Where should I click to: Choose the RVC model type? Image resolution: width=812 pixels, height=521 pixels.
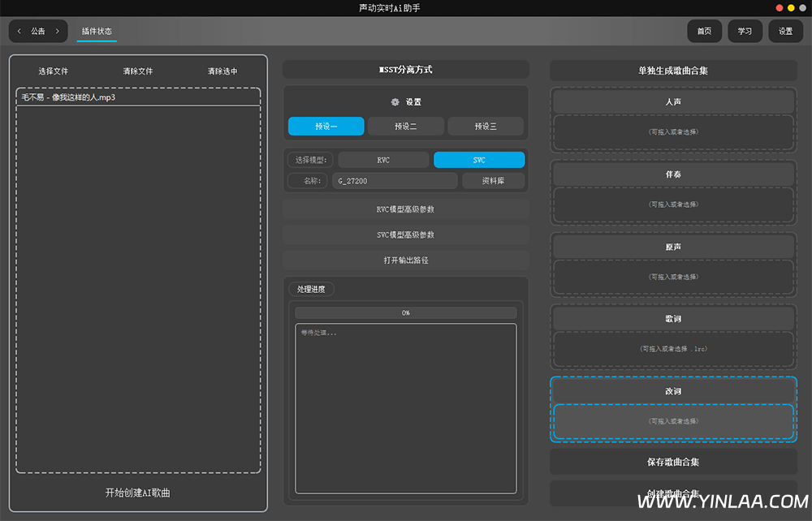point(383,160)
